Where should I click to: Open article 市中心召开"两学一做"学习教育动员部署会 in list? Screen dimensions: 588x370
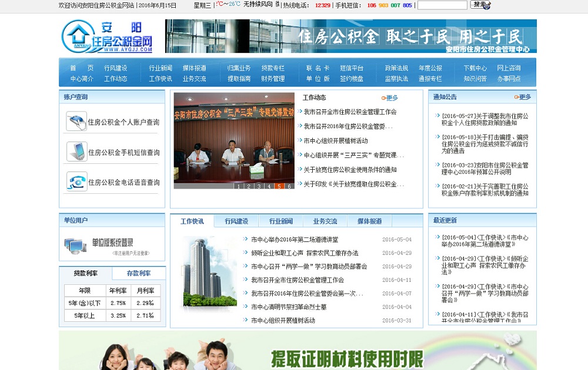[x=309, y=267]
